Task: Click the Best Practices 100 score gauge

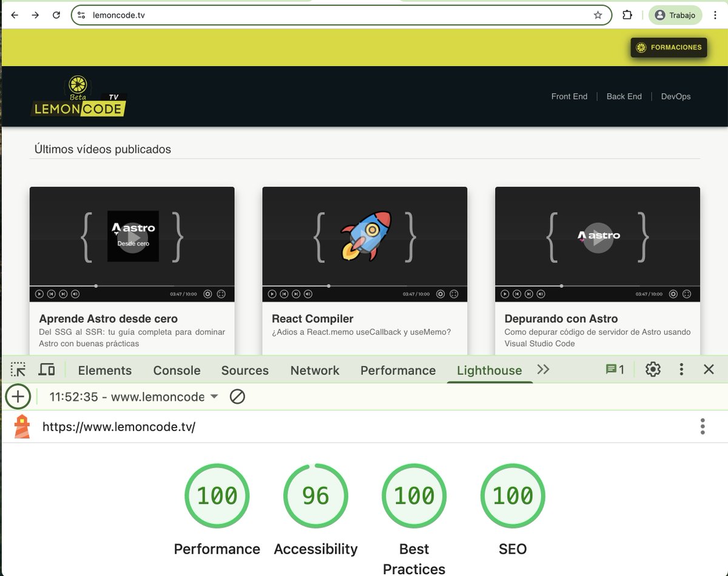Action: click(414, 496)
